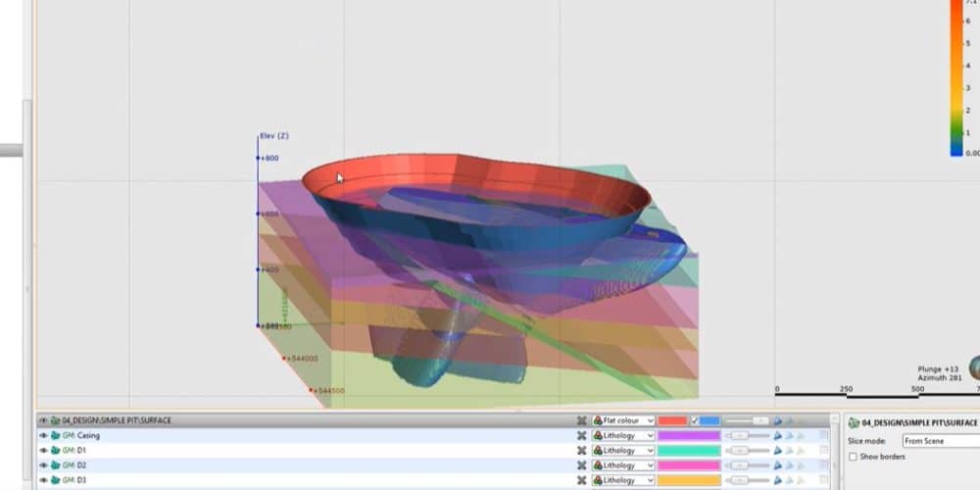980x490 pixels.
Task: Hide the GM: Casing layer
Action: point(43,436)
